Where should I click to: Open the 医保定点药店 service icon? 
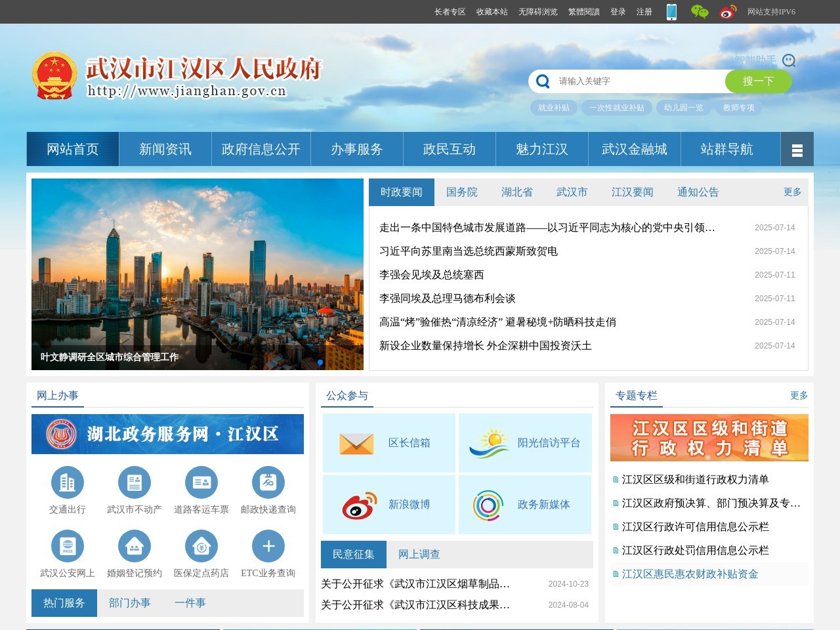[201, 546]
